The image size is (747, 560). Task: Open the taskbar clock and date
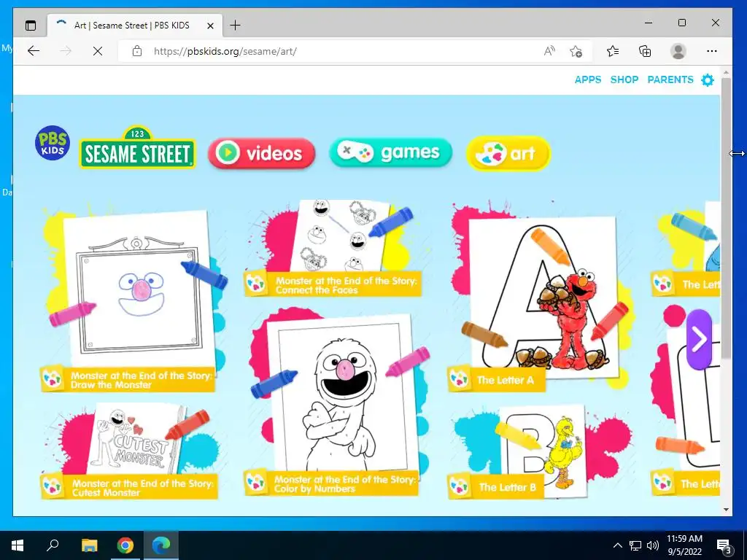684,545
